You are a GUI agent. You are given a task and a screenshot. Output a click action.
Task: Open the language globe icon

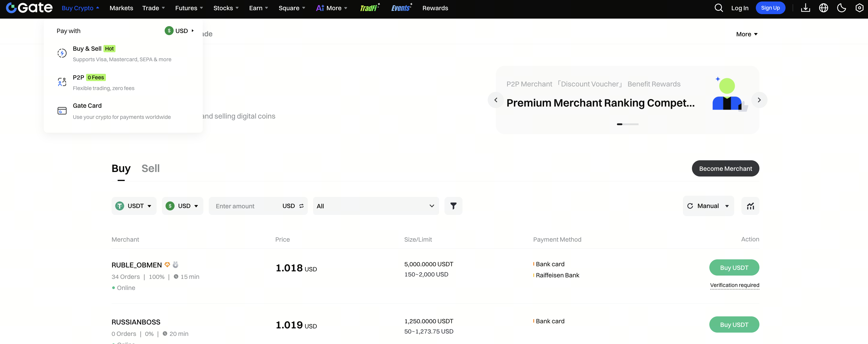[x=823, y=8]
